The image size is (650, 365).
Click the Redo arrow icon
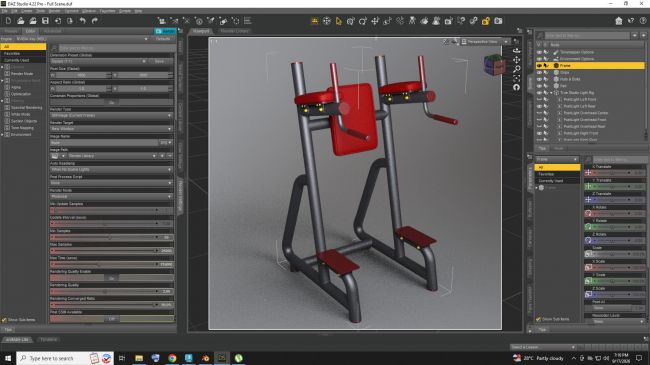coord(95,21)
